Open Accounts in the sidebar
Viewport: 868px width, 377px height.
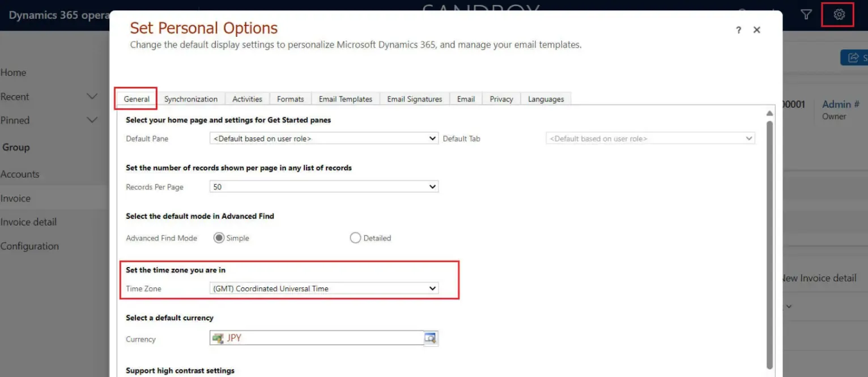[x=20, y=174]
